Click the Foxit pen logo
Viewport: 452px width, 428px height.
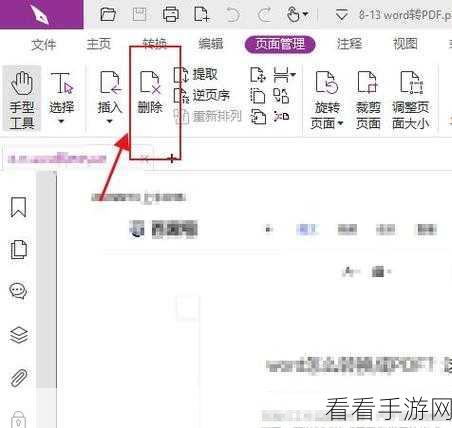point(40,14)
